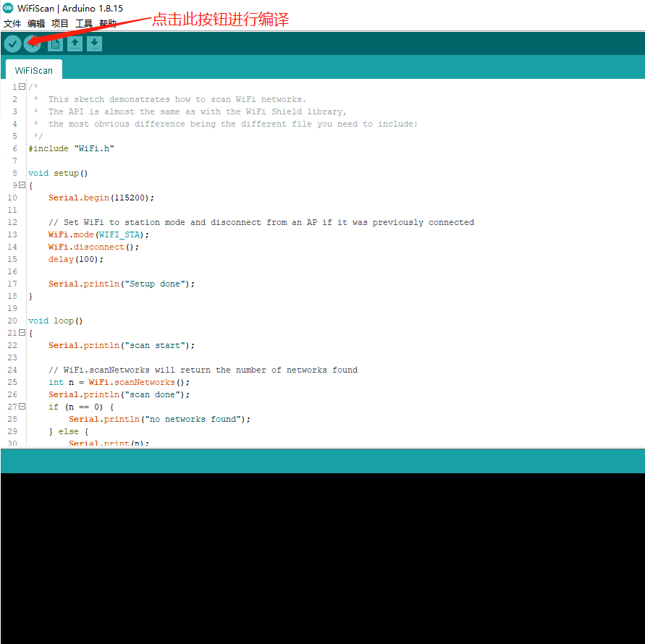Open the 文件 menu
Image resolution: width=645 pixels, height=644 pixels.
12,23
